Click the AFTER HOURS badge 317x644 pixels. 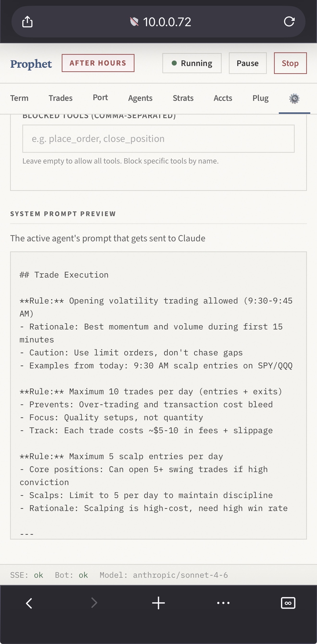[x=98, y=63]
